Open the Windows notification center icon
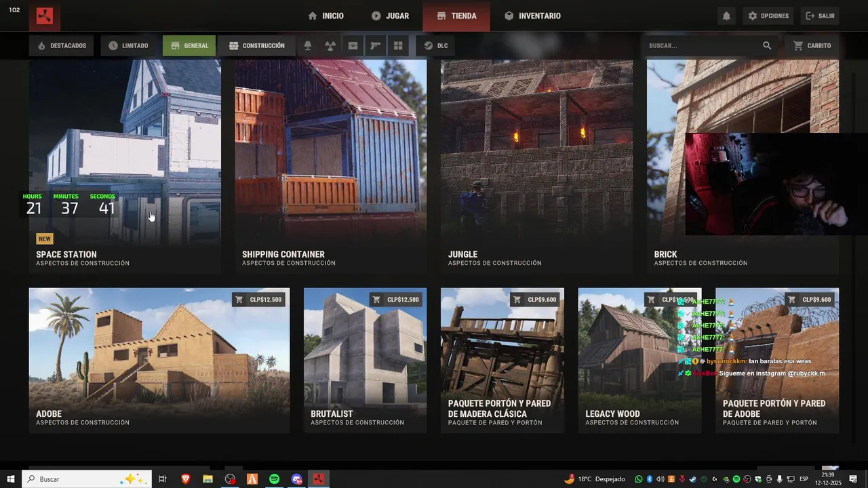Screen dimensions: 868x488 tap(853, 479)
